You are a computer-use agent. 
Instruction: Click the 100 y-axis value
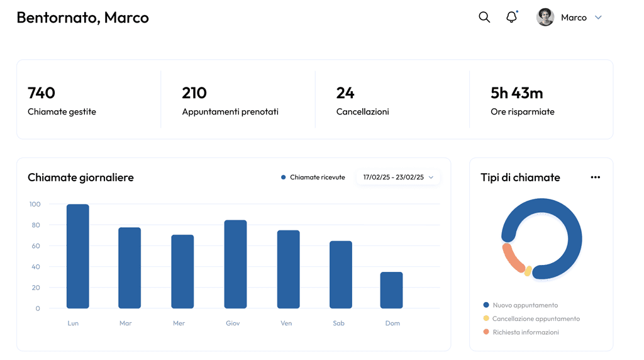(35, 205)
